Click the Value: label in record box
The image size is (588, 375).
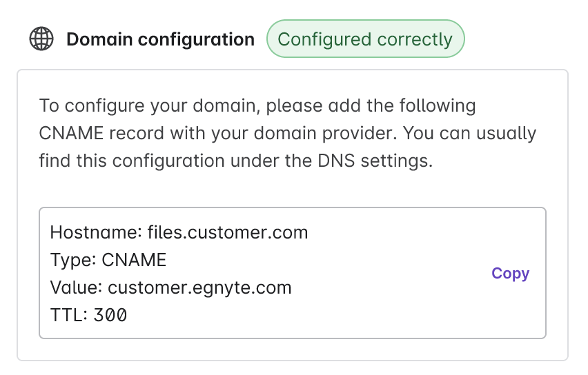click(76, 287)
